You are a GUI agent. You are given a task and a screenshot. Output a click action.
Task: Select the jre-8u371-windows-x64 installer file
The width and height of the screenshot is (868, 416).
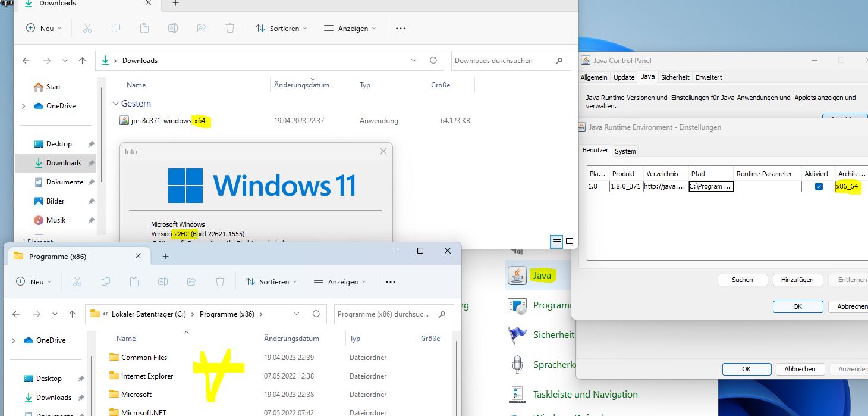[168, 121]
